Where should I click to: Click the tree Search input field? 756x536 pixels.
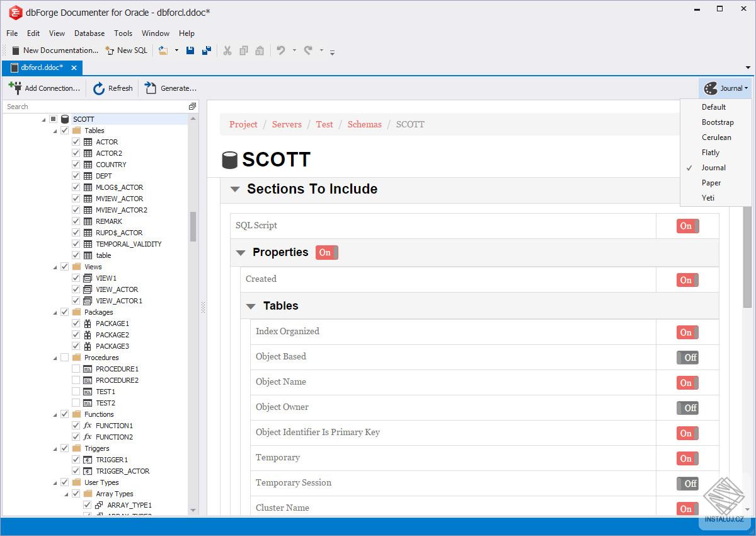click(96, 107)
